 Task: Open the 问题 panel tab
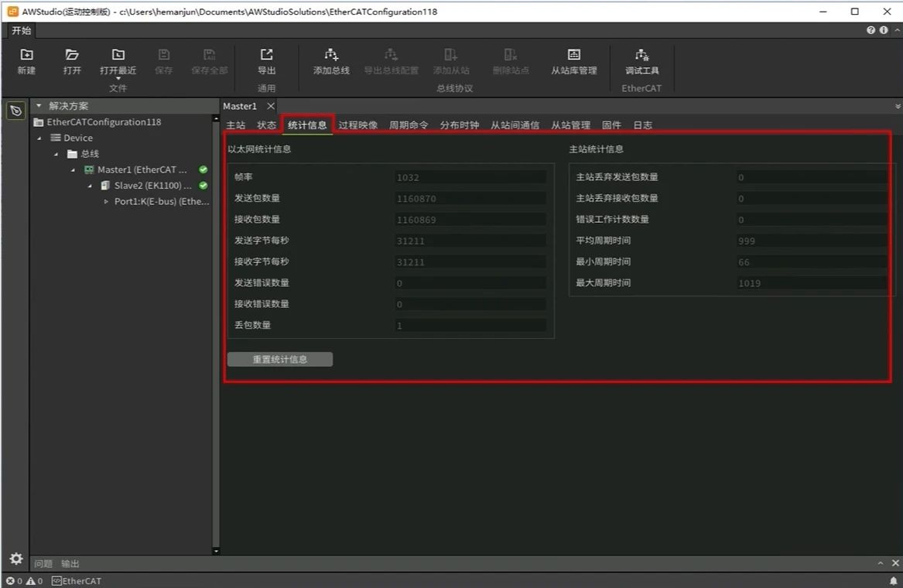pyautogui.click(x=43, y=564)
